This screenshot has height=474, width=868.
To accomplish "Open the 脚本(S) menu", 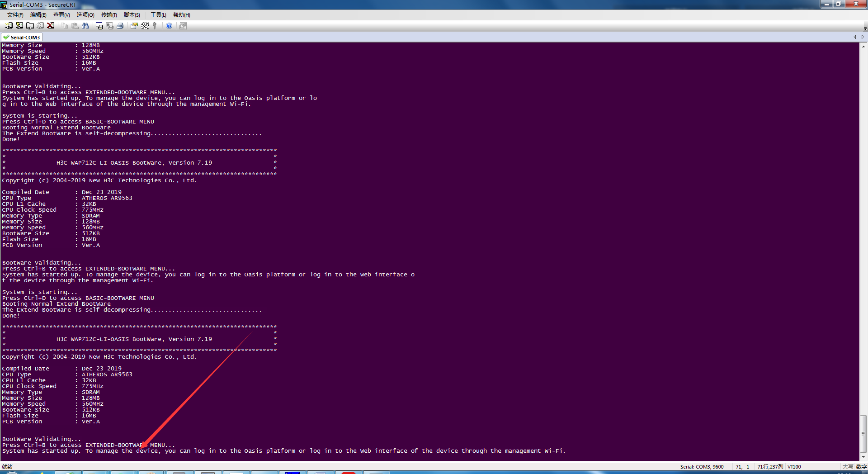I will [132, 15].
